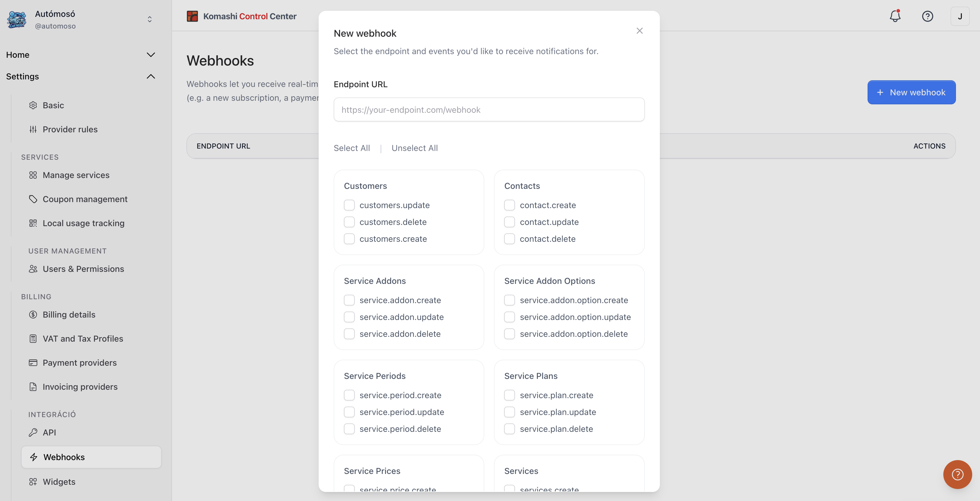
Task: Enable service.plan.update event
Action: [510, 412]
